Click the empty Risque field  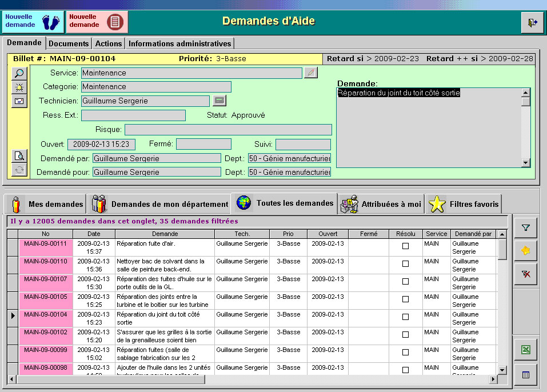[x=228, y=129]
